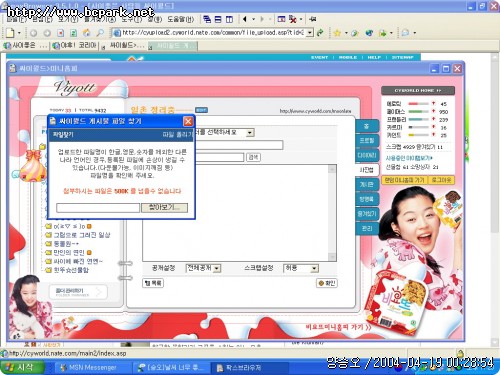Click the HELP link in the top navigation
The width and height of the screenshot is (500, 375).
(374, 57)
